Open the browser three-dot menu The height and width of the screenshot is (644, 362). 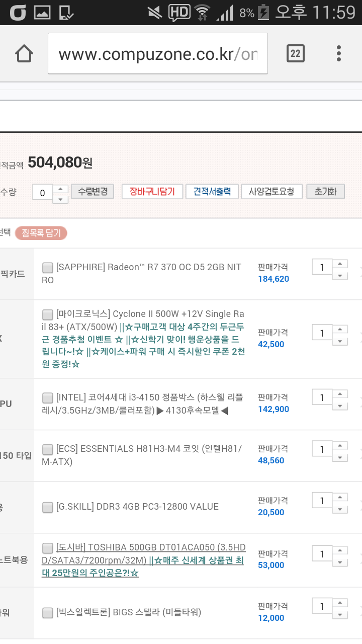click(339, 53)
